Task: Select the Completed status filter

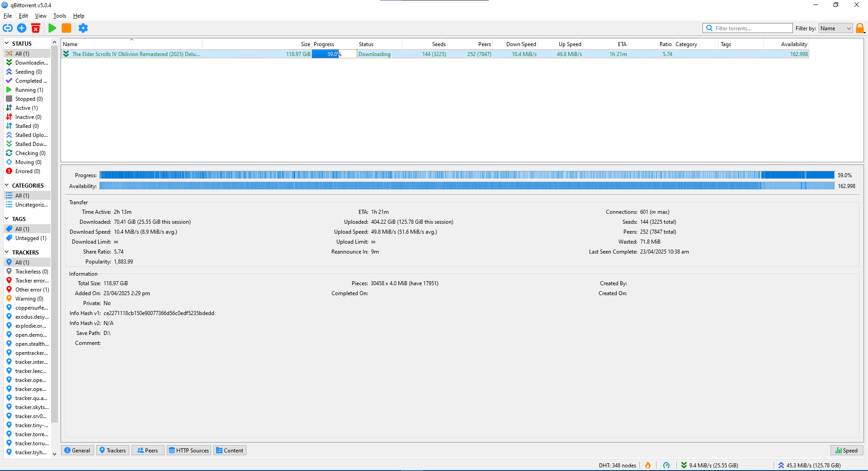Action: pos(27,81)
